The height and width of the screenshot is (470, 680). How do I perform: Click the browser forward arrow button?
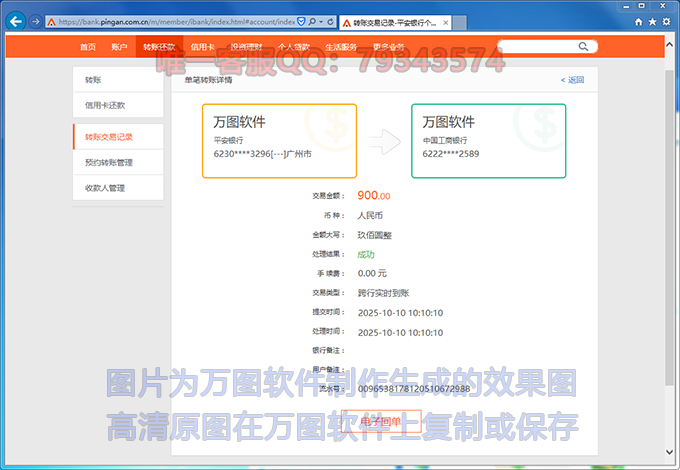[x=36, y=21]
